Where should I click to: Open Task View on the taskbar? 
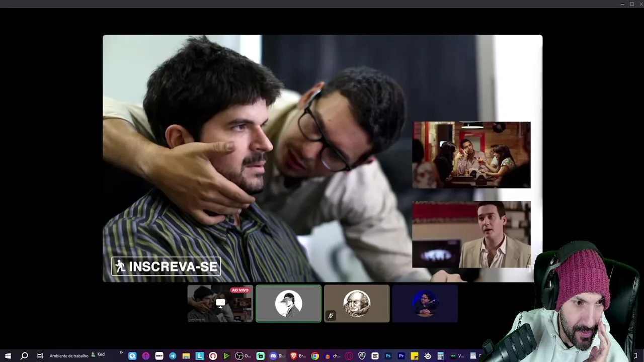(40, 356)
